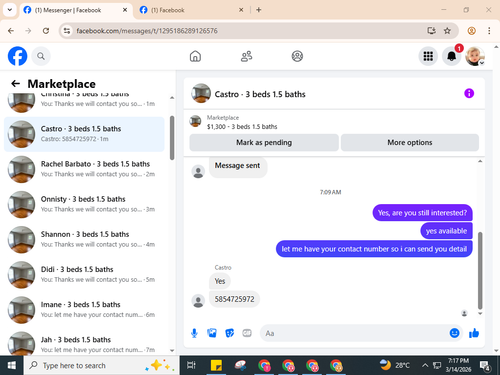Screen dimensions: 500x375
Task: Click the Facebook search magnifier icon
Action: 41,56
